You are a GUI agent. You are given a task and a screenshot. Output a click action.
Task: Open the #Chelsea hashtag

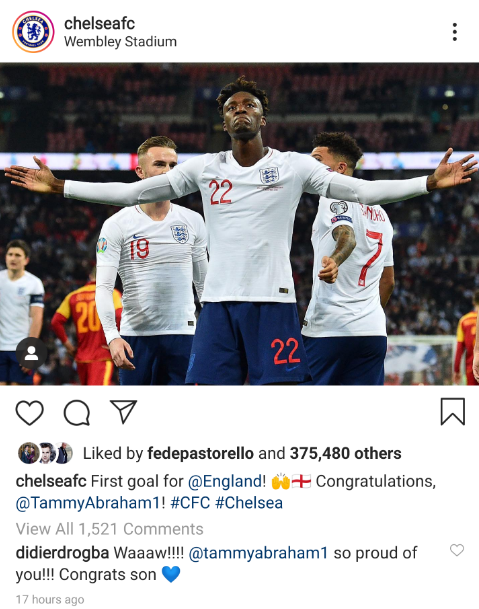tap(249, 503)
